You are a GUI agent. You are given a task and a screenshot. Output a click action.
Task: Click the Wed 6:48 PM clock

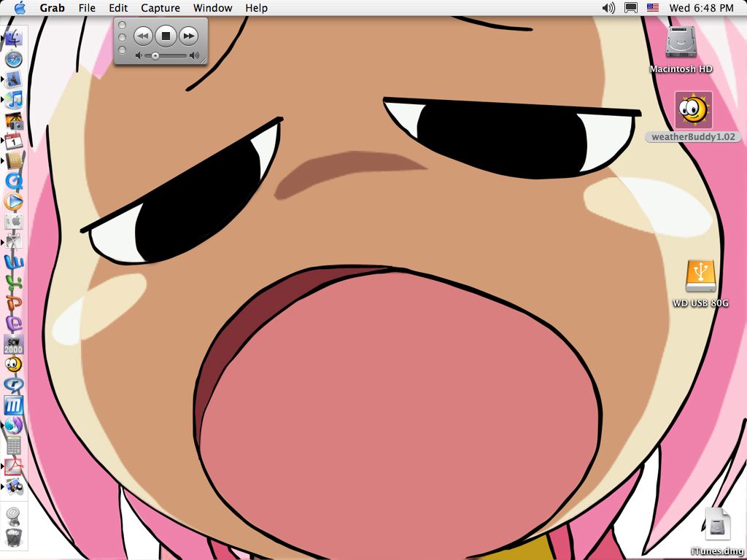click(701, 7)
